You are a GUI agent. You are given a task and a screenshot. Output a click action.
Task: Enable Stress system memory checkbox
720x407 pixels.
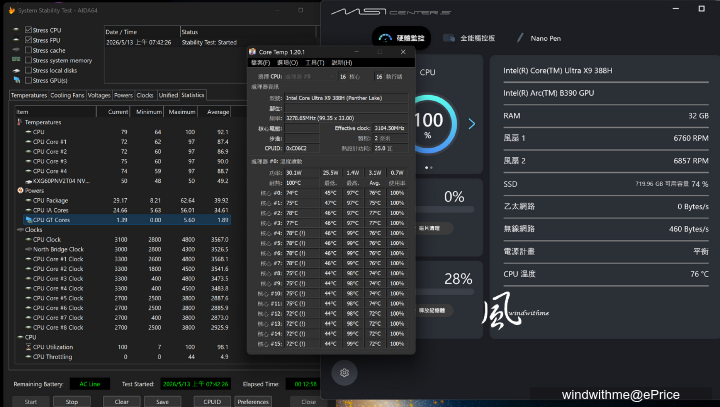pos(28,60)
